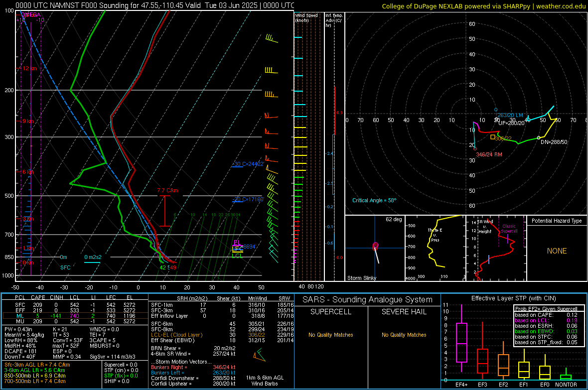Click 'Sfc-3km AGL LR = 7.4 C/km'
The width and height of the screenshot is (588, 390).
point(37,365)
